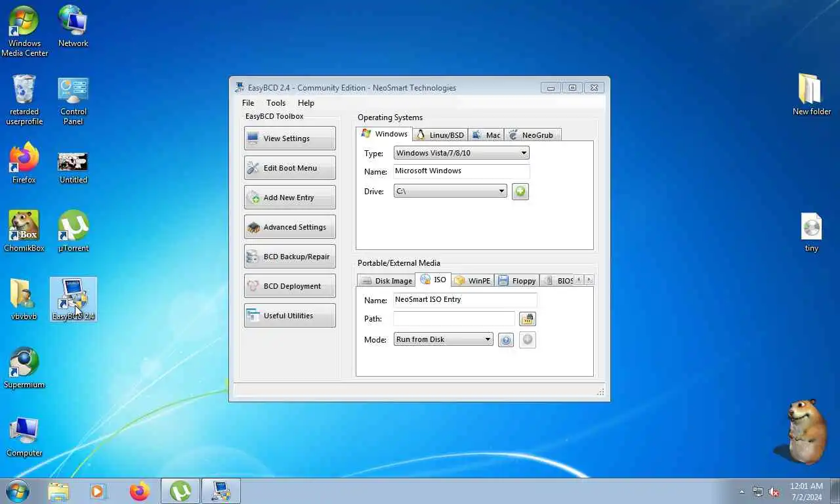This screenshot has width=840, height=504.
Task: Open Firefox from the taskbar
Action: (139, 491)
